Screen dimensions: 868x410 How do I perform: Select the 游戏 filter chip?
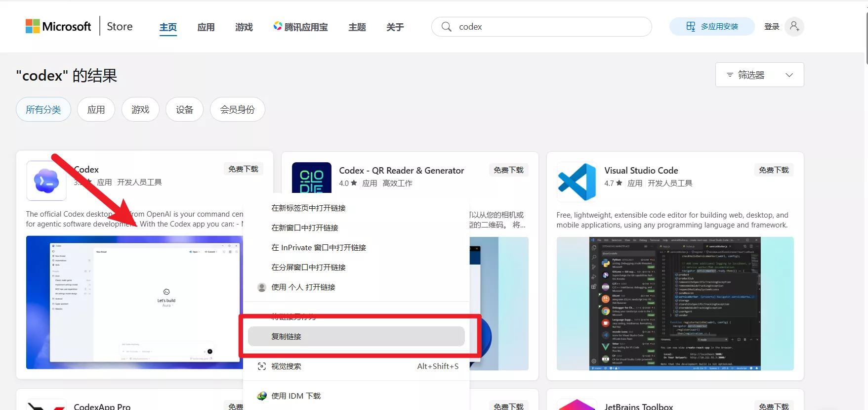click(x=140, y=109)
